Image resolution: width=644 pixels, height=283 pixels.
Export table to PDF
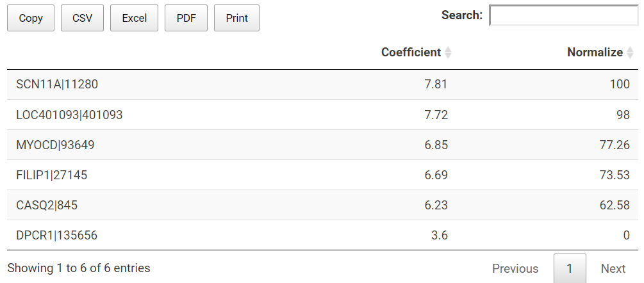[x=186, y=18]
